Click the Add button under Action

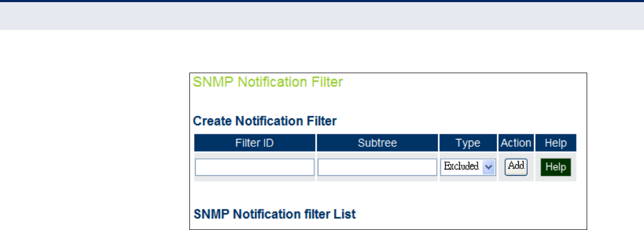(x=516, y=166)
